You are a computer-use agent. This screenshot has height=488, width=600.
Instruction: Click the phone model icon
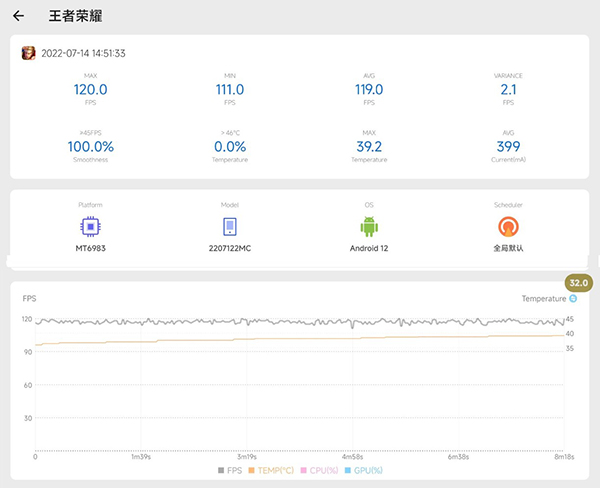coord(230,226)
